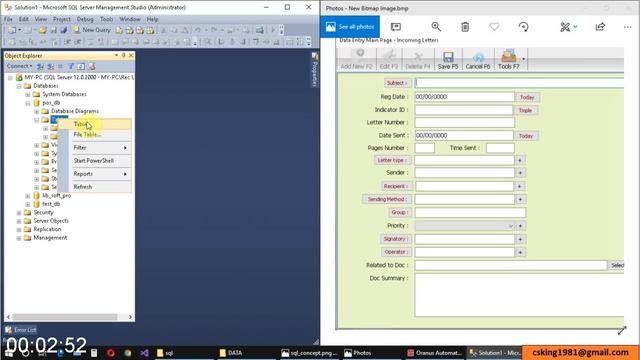Choose the highlighted Table... context menu entry
Viewport: 640px width, 360px height.
point(95,124)
